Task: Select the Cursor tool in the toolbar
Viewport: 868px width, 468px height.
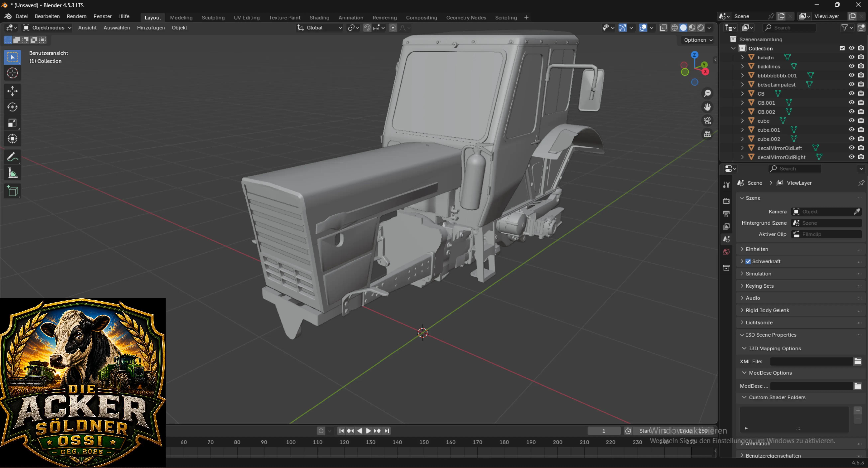Action: (x=12, y=73)
